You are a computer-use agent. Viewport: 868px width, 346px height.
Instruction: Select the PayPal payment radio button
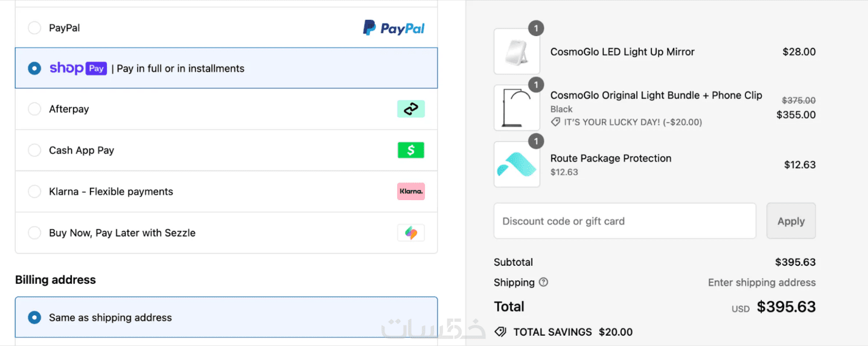click(x=34, y=28)
